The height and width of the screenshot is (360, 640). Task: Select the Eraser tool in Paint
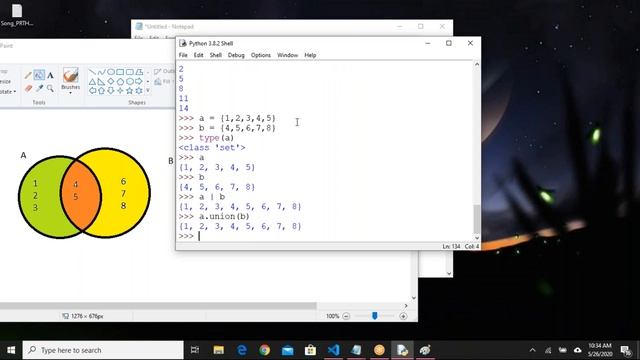coord(28,88)
